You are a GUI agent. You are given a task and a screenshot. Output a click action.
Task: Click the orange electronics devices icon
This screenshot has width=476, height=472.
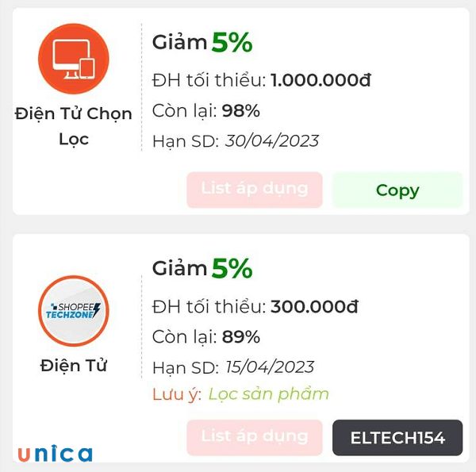click(74, 59)
